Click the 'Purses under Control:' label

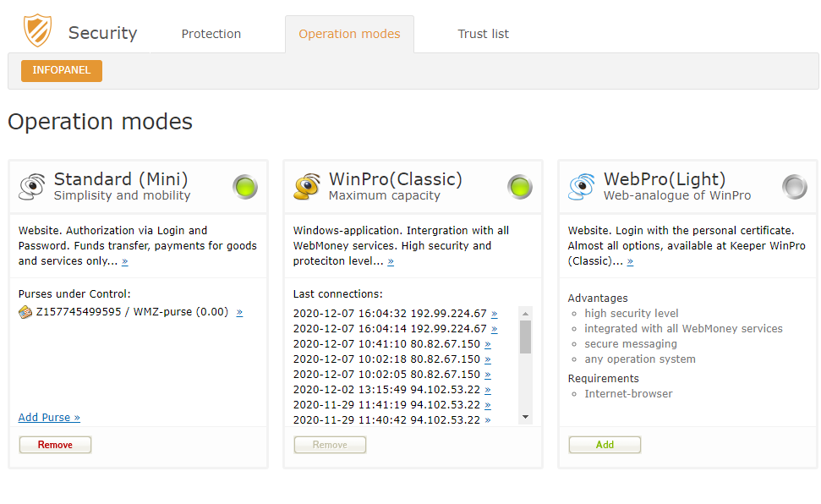tap(74, 294)
